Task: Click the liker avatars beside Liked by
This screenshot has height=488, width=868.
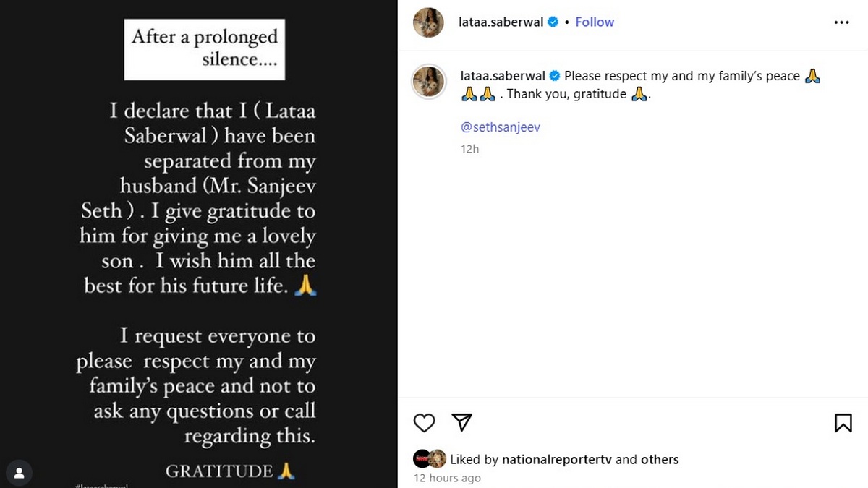Action: pyautogui.click(x=430, y=459)
